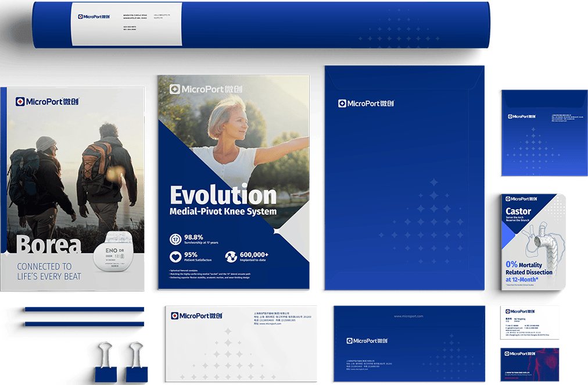Screen dimensions: 588x385
Task: Click the MicroPort logo on the tube label
Action: [97, 17]
